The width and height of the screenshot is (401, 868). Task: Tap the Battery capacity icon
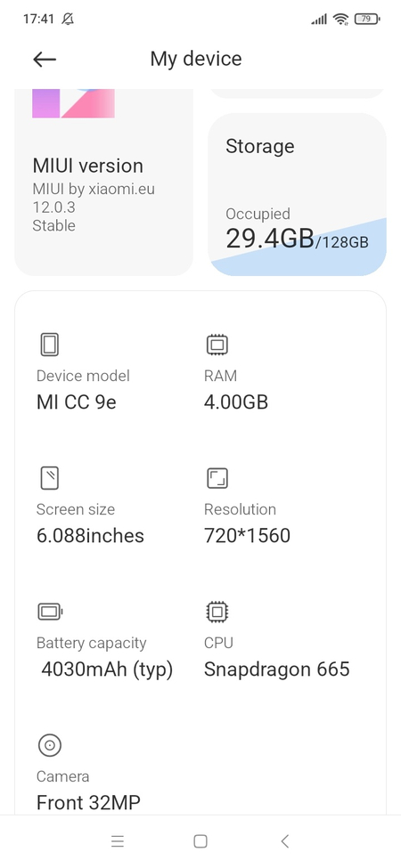50,612
